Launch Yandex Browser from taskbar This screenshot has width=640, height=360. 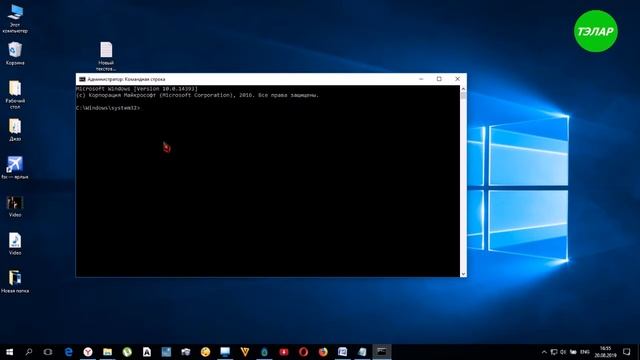[88, 352]
